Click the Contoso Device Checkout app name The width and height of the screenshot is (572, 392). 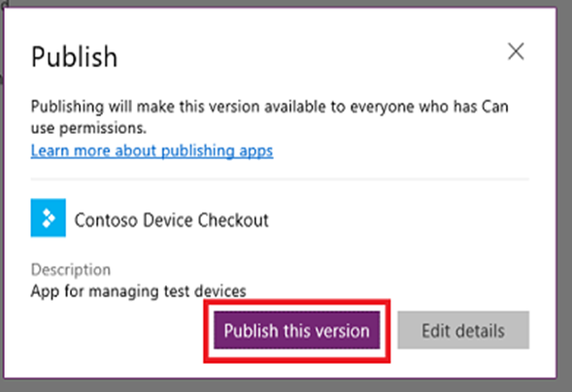[x=172, y=220]
